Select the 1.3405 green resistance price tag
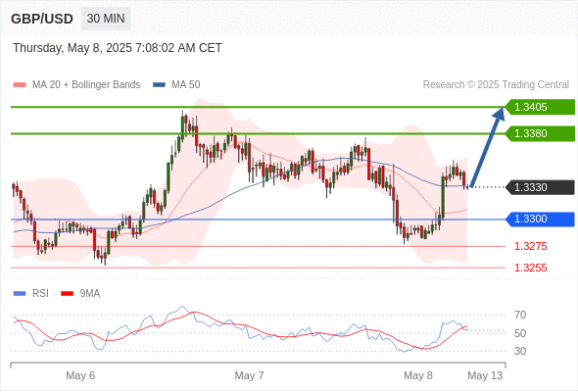Viewport: 578px width, 392px height. click(x=540, y=107)
